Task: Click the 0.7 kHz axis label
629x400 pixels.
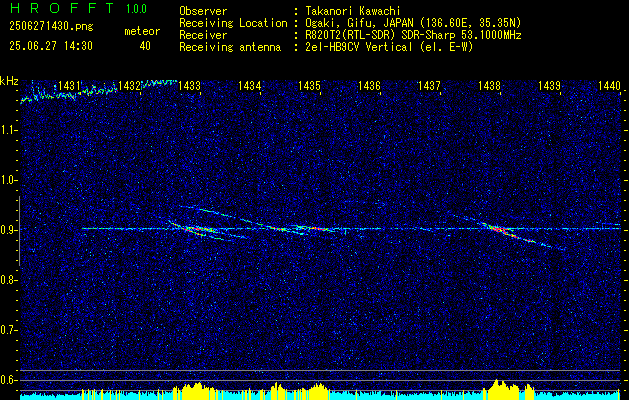Action: tap(8, 330)
